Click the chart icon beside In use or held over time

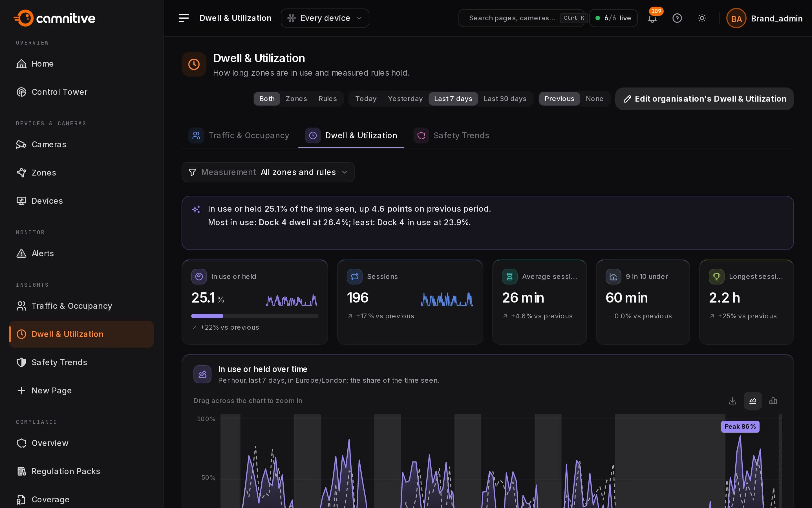[x=202, y=374]
